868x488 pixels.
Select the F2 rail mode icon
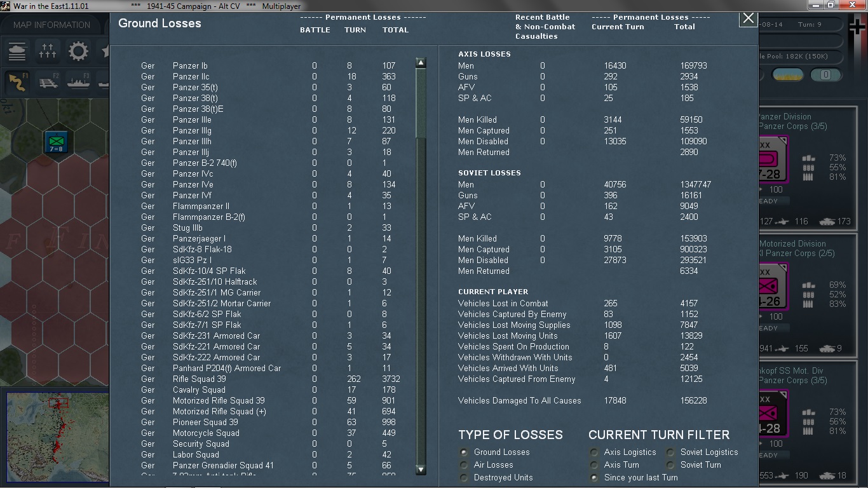[48, 83]
